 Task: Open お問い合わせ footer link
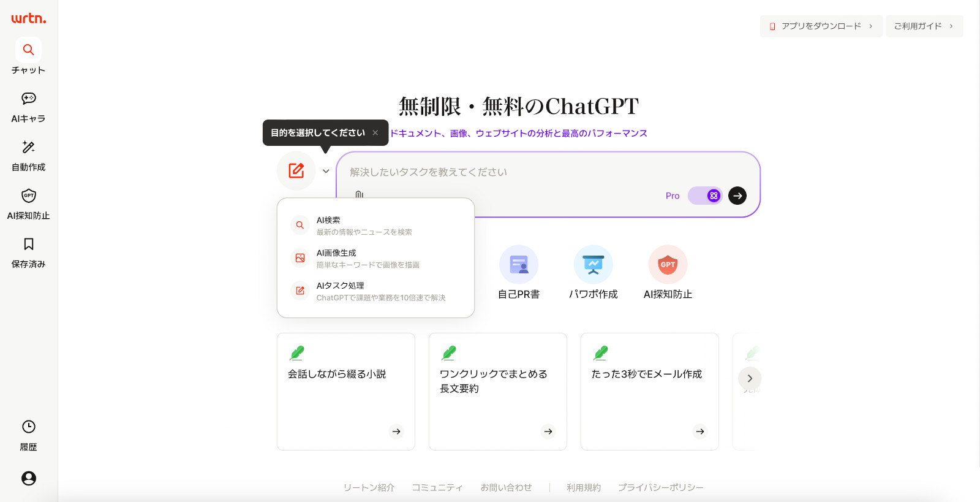pyautogui.click(x=506, y=487)
